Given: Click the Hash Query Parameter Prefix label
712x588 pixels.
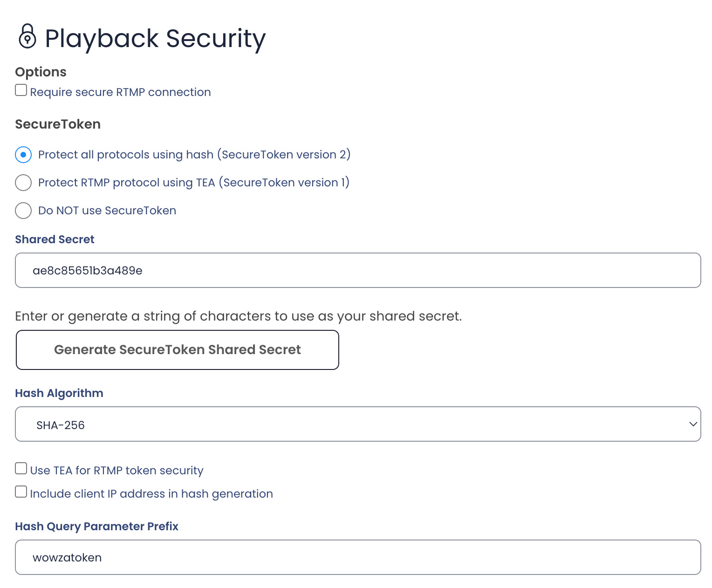Looking at the screenshot, I should pyautogui.click(x=96, y=526).
